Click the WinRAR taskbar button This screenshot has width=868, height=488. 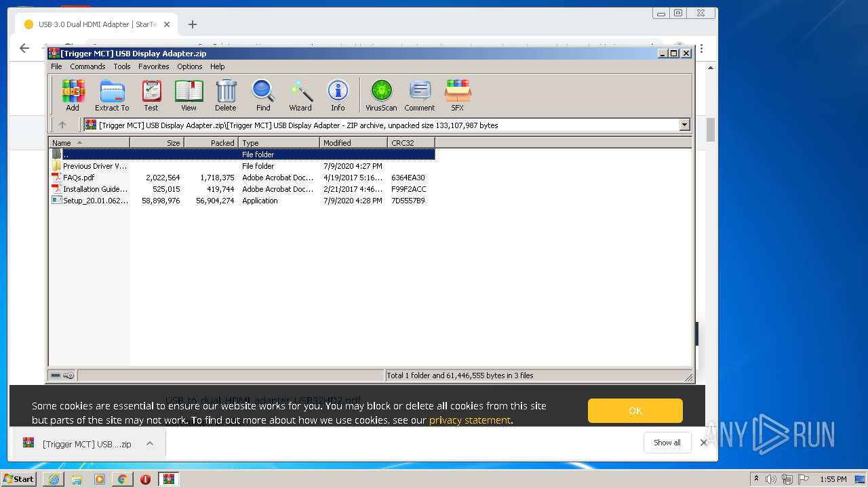pos(169,479)
